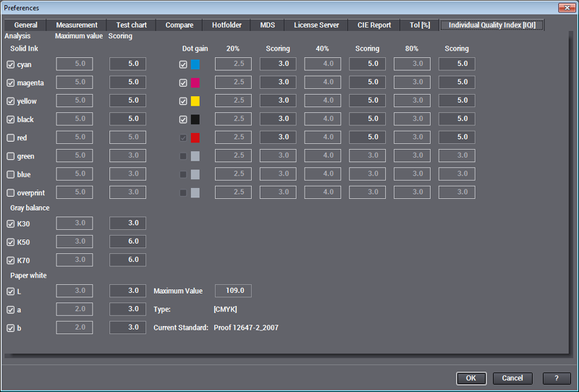Open the CIE Report tab
This screenshot has width=579, height=392.
tap(374, 25)
